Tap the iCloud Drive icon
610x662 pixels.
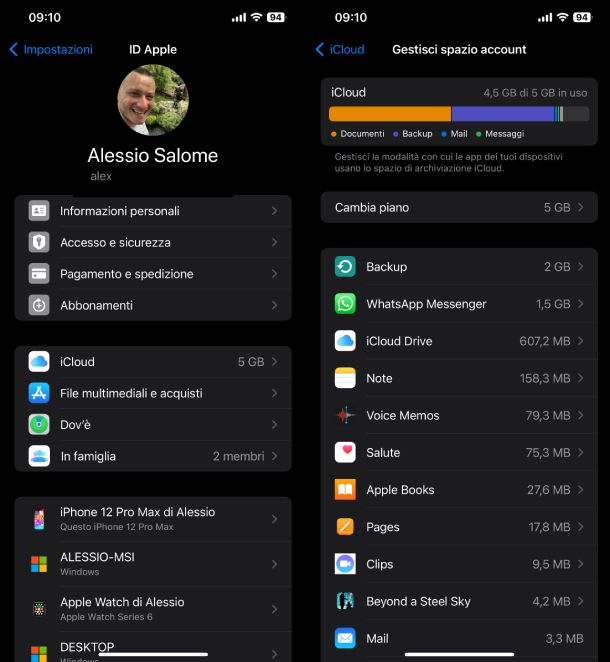tap(345, 341)
